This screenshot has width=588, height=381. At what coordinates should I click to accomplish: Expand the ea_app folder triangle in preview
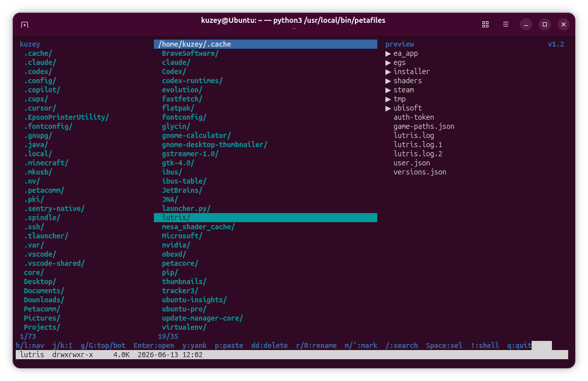coord(388,54)
